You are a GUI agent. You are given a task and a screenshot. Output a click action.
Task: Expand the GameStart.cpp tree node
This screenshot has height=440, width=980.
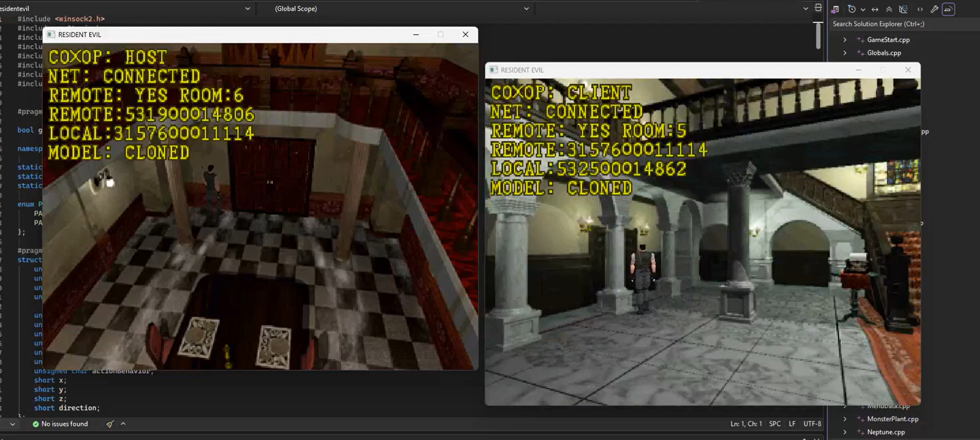[x=845, y=40]
